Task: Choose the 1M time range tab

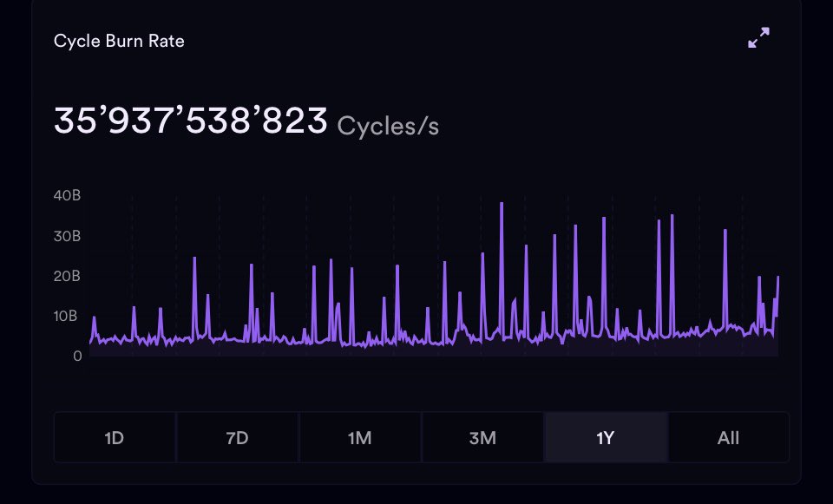Action: pos(360,437)
